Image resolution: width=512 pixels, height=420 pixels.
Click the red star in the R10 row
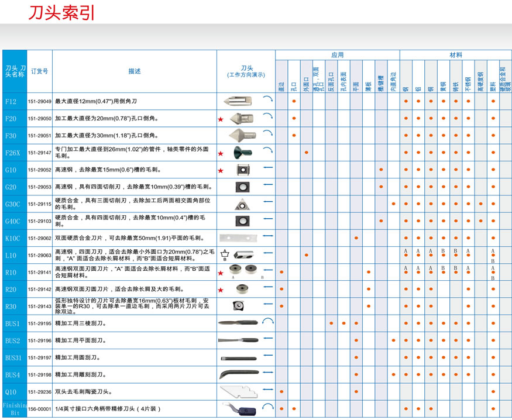tap(221, 273)
